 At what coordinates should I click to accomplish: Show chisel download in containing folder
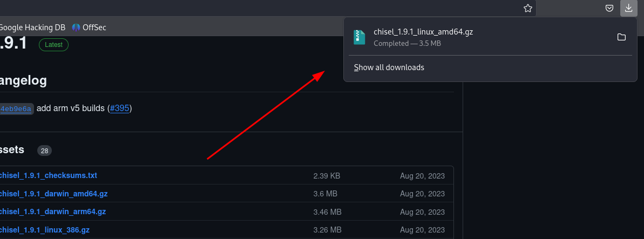pos(621,37)
